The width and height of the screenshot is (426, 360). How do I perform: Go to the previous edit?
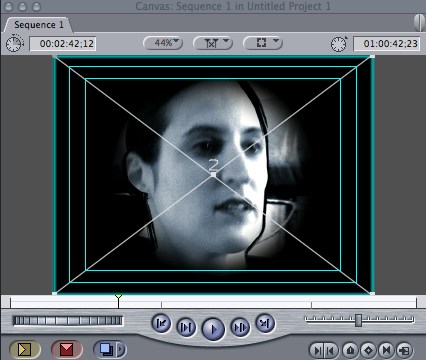pos(161,323)
